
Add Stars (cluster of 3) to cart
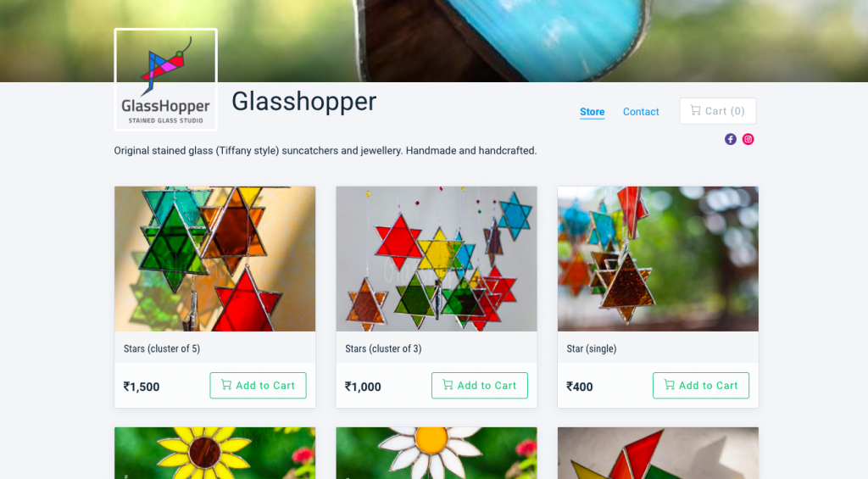pos(480,386)
